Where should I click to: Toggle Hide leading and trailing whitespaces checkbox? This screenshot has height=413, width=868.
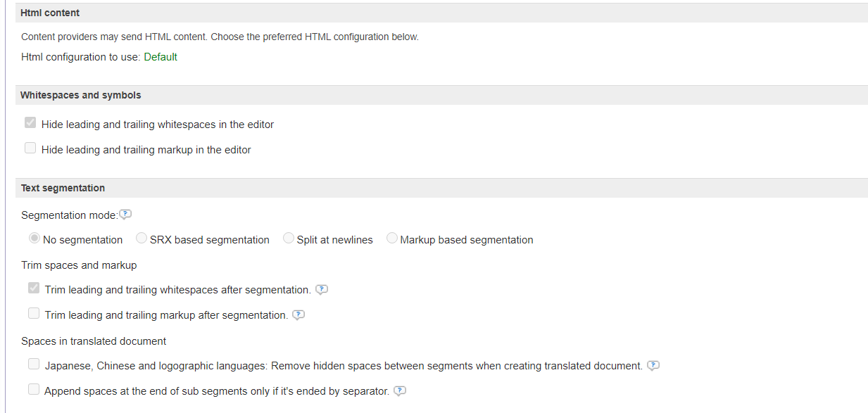(30, 123)
